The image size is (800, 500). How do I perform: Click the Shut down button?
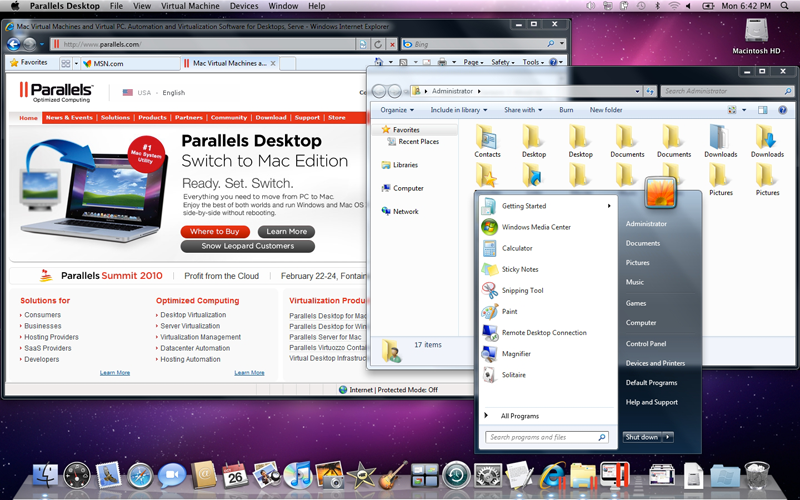coord(642,437)
